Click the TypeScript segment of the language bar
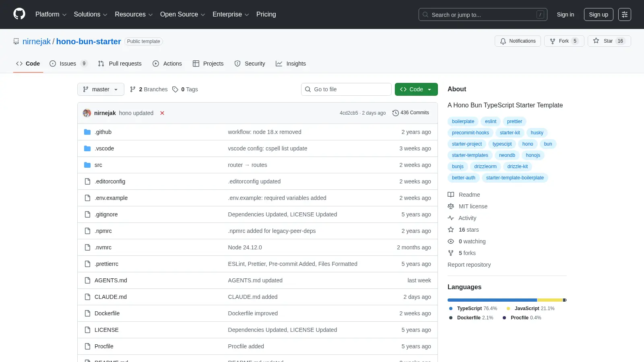This screenshot has height=362, width=644. point(492,300)
